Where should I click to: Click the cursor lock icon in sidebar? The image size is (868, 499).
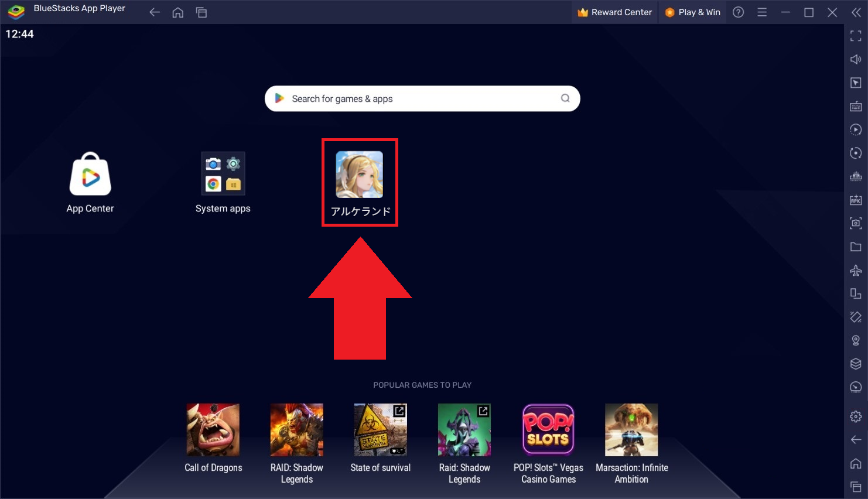pyautogui.click(x=856, y=83)
